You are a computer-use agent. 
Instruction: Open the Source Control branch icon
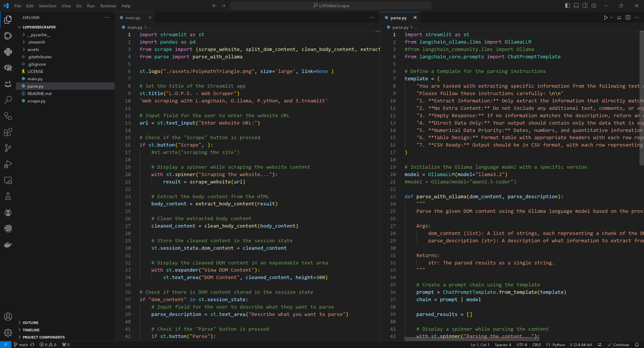point(8,148)
